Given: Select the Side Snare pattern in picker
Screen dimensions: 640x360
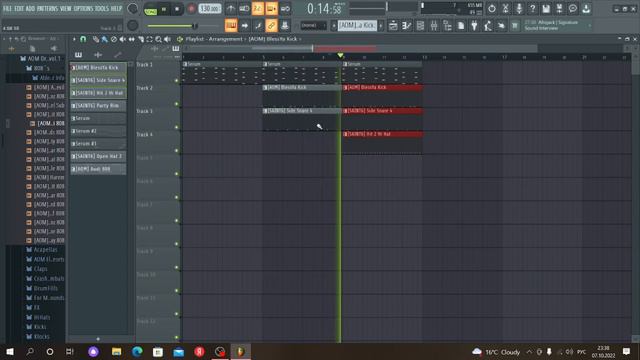Looking at the screenshot, I should 98,80.
